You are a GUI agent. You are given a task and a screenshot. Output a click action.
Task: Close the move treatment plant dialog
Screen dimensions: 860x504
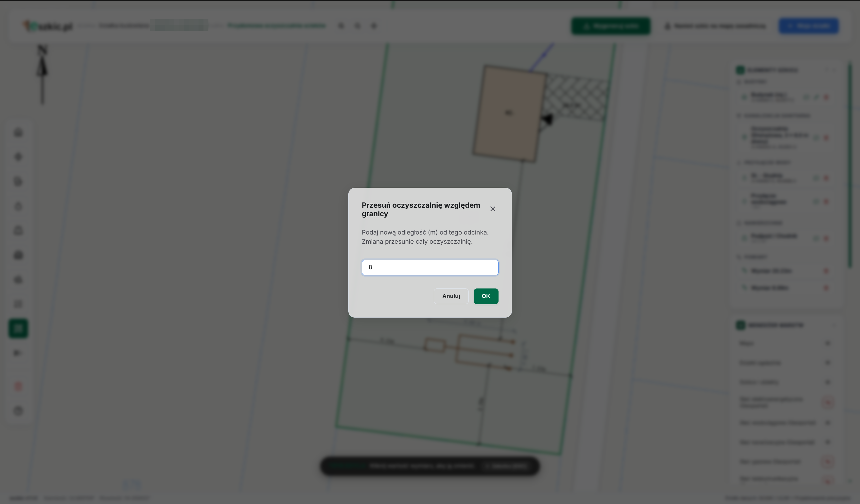click(492, 209)
